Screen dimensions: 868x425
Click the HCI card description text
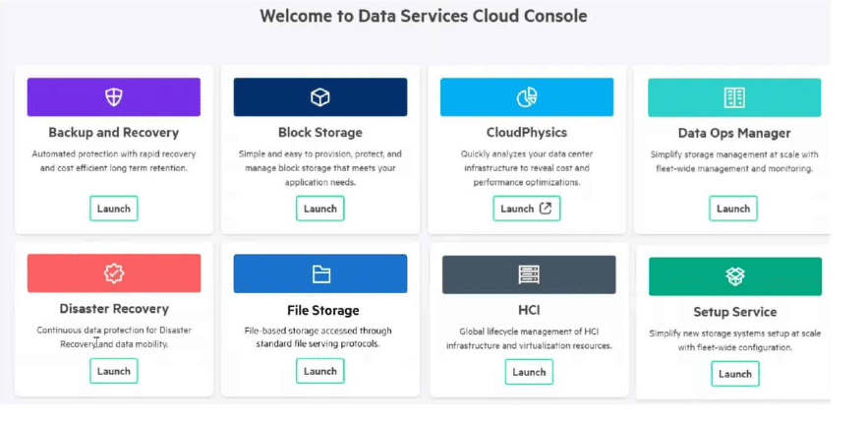[529, 339]
